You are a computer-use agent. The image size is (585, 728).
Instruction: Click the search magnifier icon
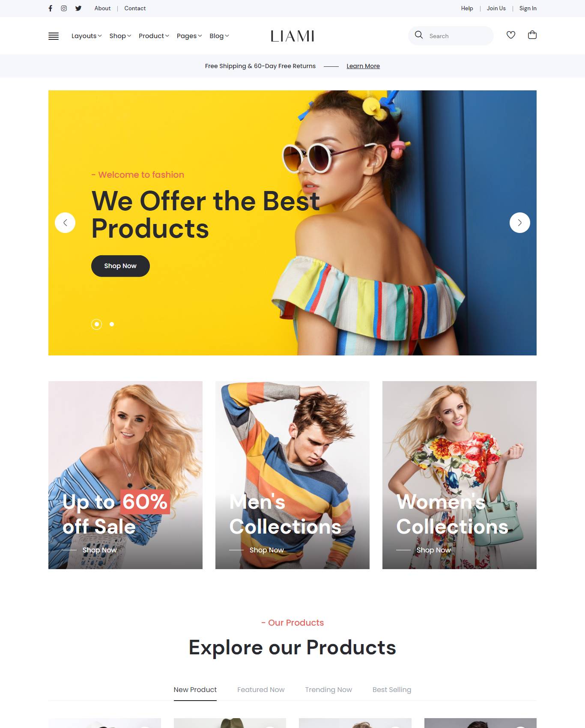[419, 35]
